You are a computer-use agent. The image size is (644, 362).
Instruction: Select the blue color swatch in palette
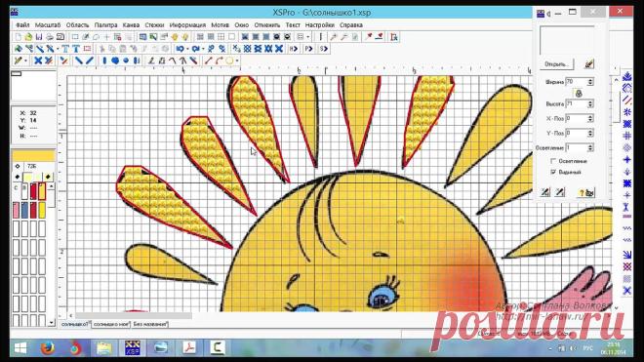coord(24,210)
